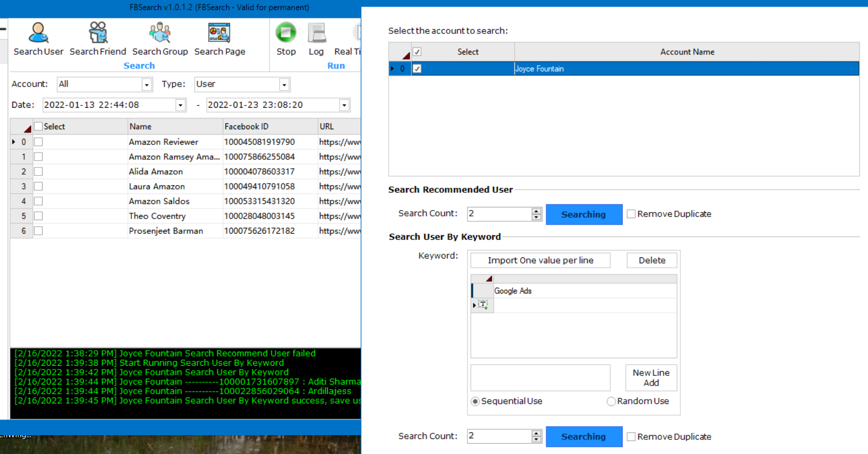Image resolution: width=868 pixels, height=454 pixels.
Task: Check the box for Amazon Ramsey row
Action: (x=38, y=157)
